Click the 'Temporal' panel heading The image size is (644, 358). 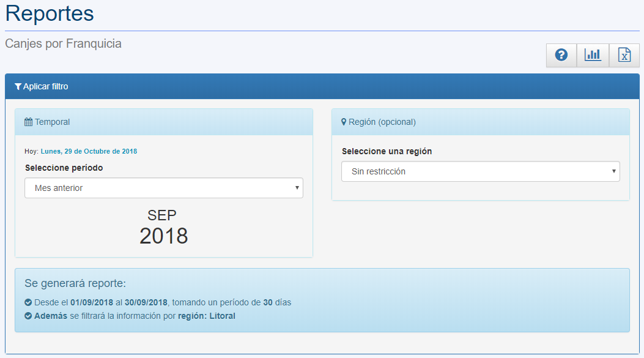pos(52,122)
